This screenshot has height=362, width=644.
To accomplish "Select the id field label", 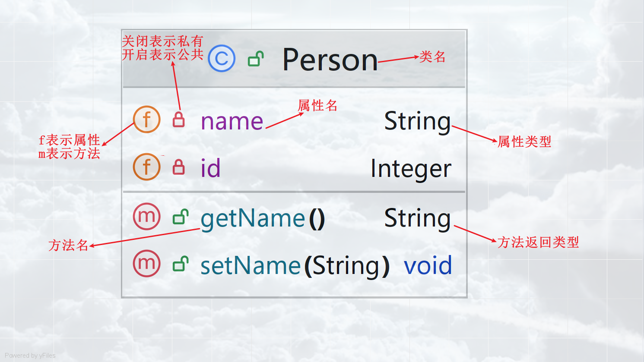I will pos(210,168).
